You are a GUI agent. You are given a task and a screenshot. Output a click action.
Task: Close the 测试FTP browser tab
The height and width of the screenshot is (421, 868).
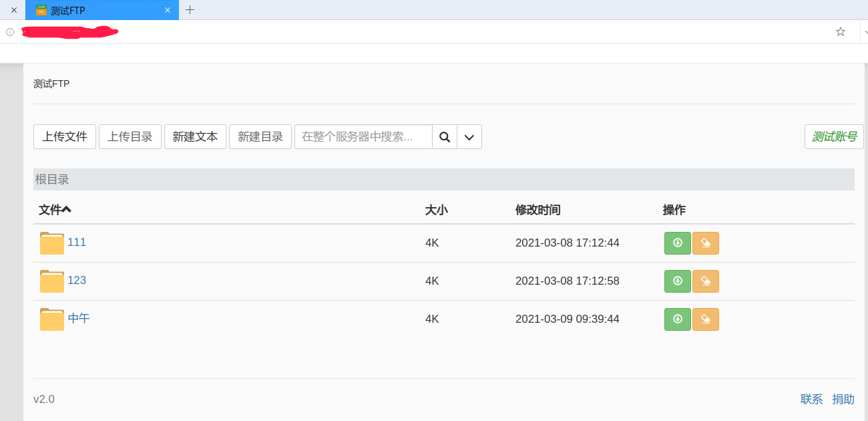pyautogui.click(x=168, y=10)
